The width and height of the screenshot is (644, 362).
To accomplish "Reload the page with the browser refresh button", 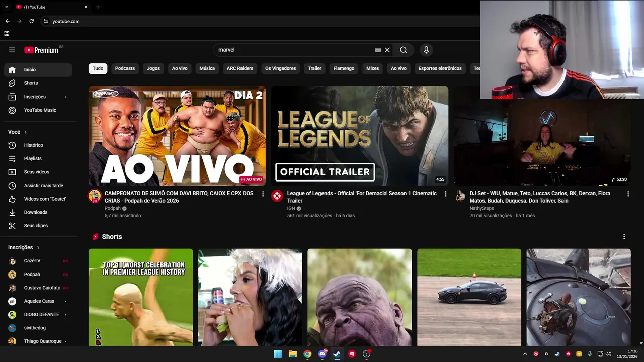I will coord(31,21).
